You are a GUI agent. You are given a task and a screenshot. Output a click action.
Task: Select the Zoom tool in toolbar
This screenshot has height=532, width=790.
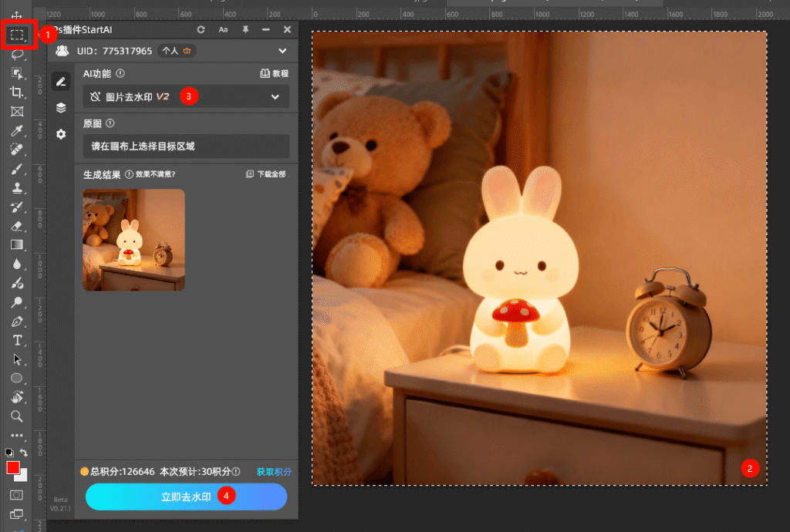click(17, 416)
